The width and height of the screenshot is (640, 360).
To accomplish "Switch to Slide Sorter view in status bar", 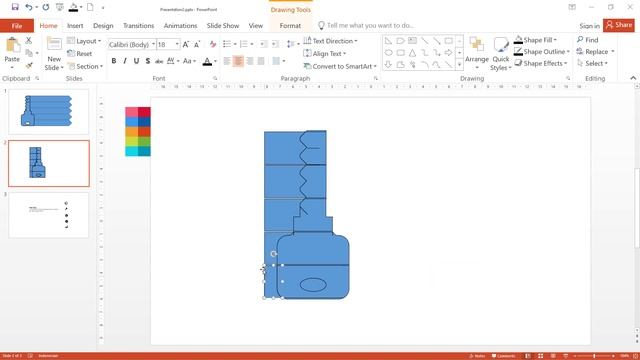I will coord(540,356).
